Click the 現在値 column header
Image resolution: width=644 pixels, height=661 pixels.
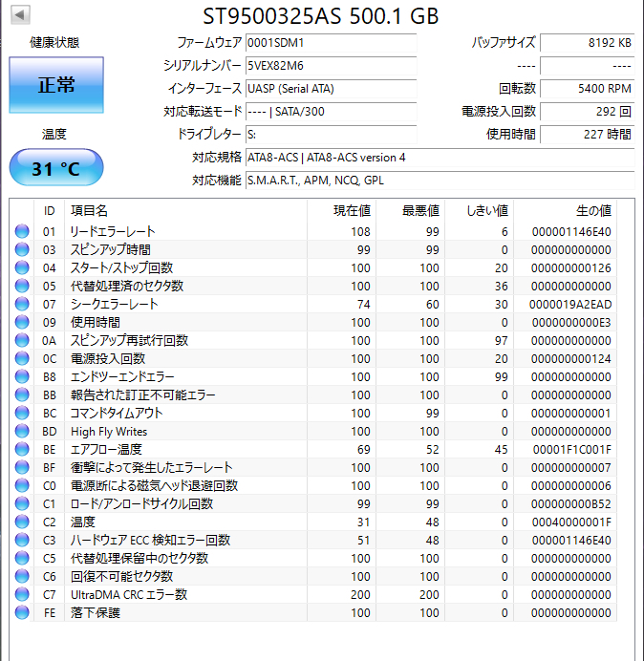coord(342,210)
